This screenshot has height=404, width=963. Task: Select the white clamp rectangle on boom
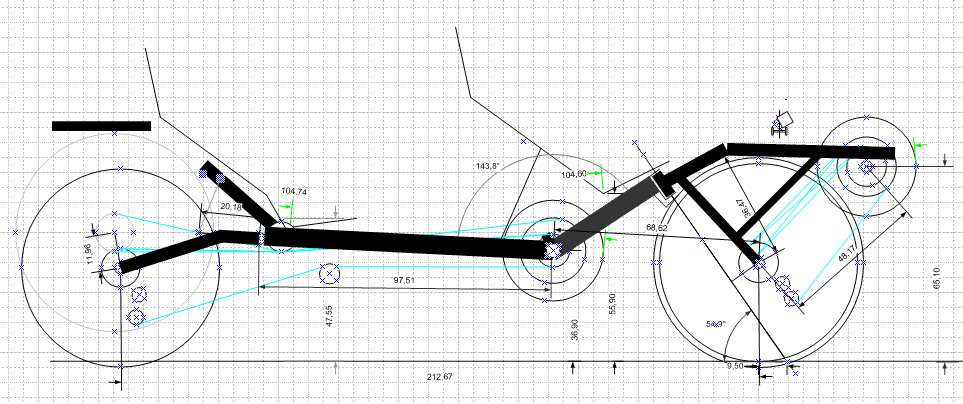(662, 187)
